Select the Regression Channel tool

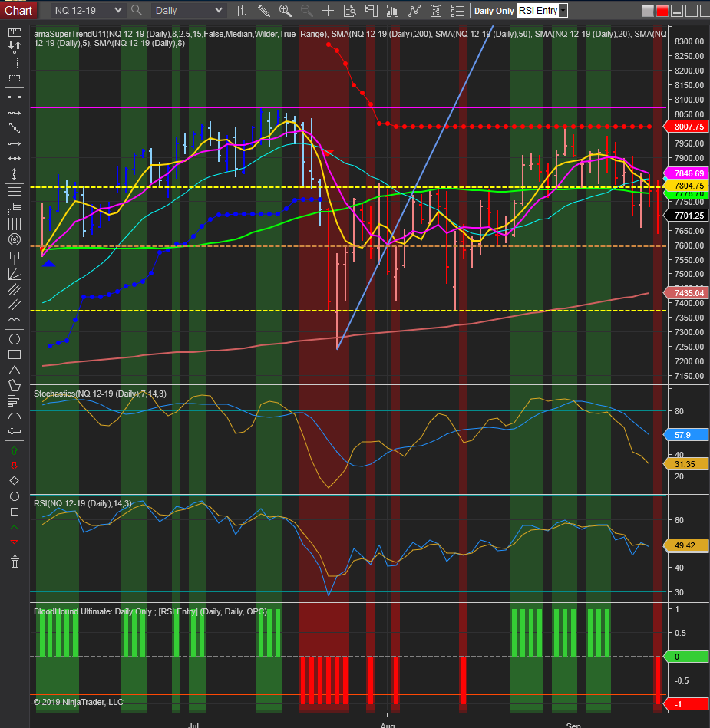click(15, 290)
